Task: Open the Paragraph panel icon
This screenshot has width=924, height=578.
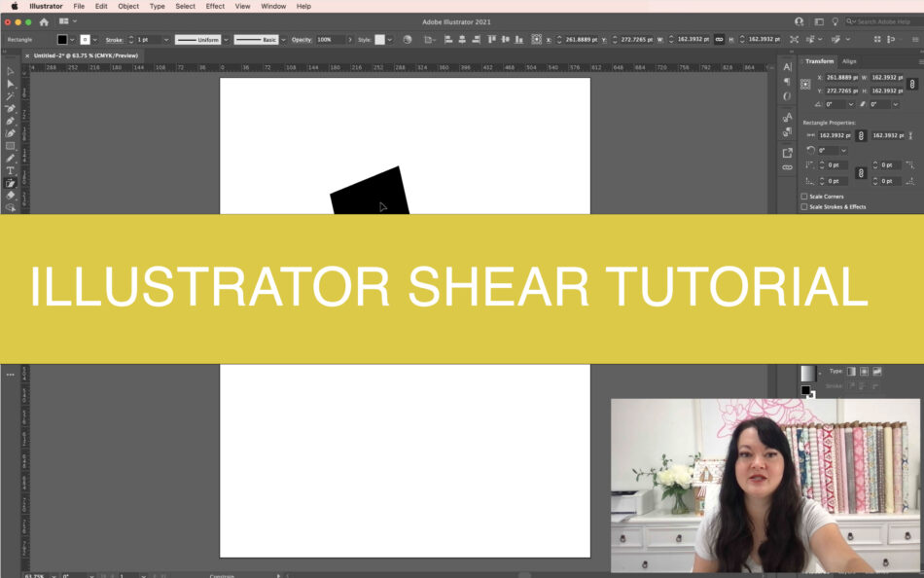Action: pyautogui.click(x=787, y=82)
